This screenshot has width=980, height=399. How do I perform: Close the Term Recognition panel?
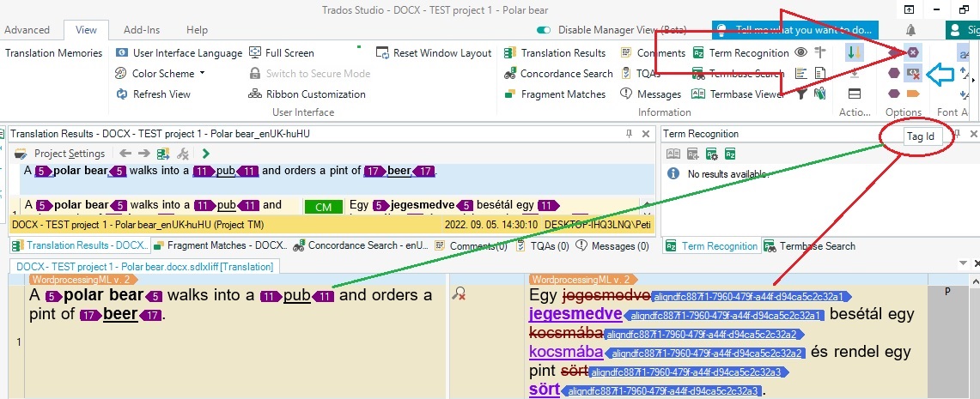(x=973, y=134)
